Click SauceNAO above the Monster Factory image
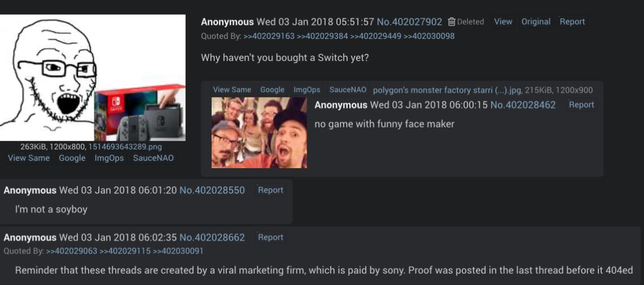The height and width of the screenshot is (285, 644). 348,90
